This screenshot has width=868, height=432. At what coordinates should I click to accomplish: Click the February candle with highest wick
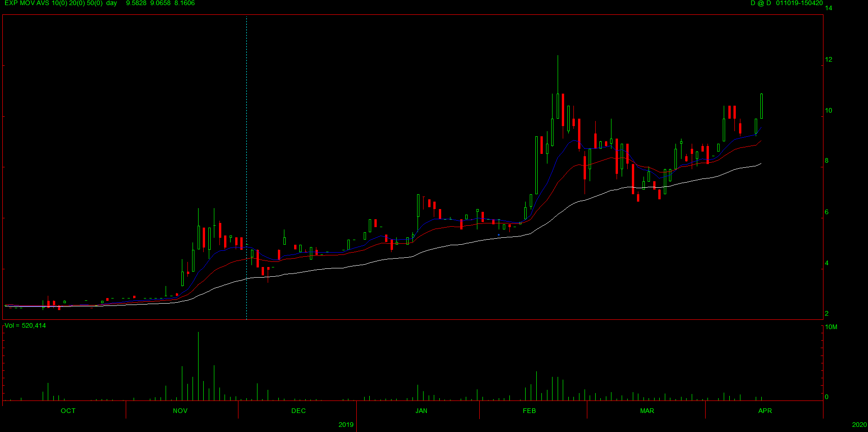click(558, 87)
